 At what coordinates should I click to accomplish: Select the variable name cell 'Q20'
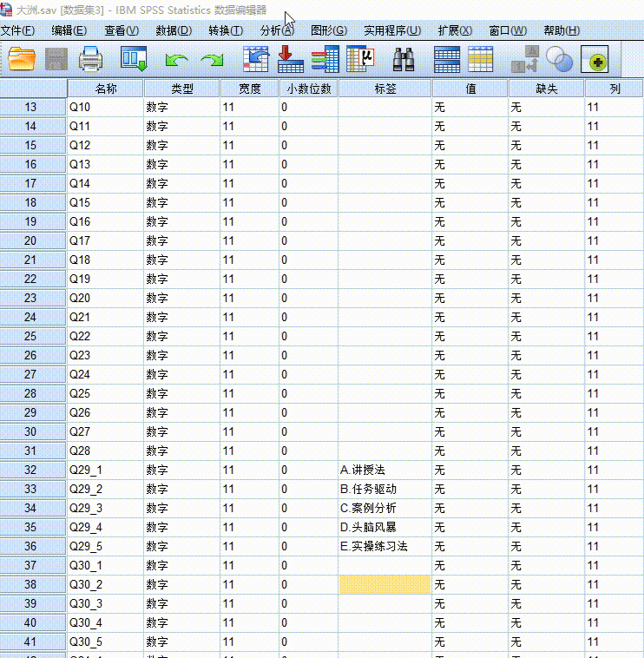tap(105, 299)
